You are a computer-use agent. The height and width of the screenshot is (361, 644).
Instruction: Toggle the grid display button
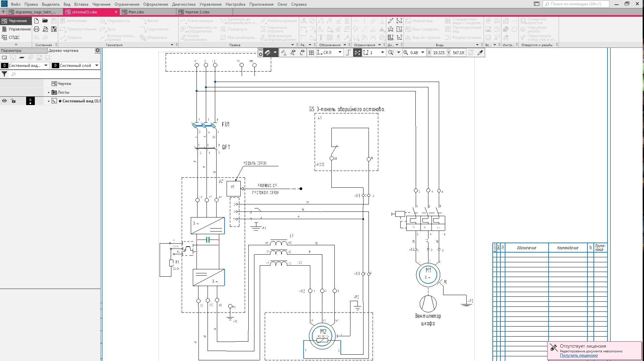311,53
